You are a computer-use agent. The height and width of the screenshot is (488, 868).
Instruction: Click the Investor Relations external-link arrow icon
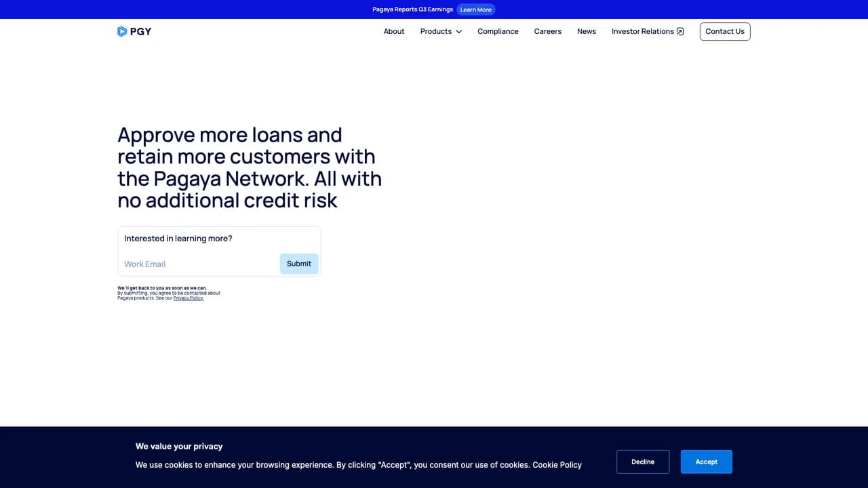coord(680,31)
